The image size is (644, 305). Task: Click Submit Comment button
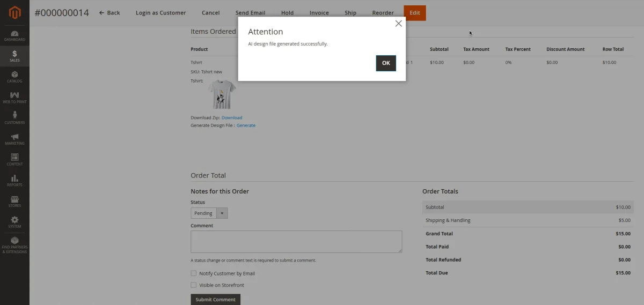215,300
